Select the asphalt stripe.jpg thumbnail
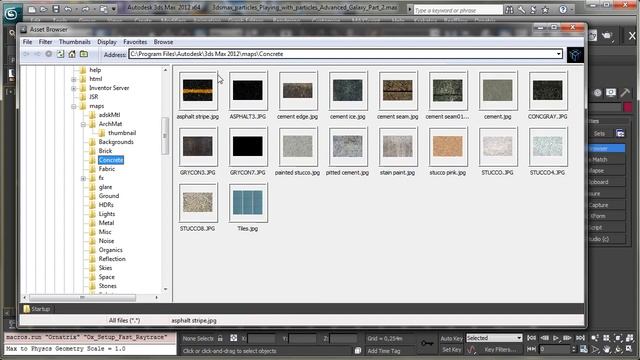 coord(198,91)
